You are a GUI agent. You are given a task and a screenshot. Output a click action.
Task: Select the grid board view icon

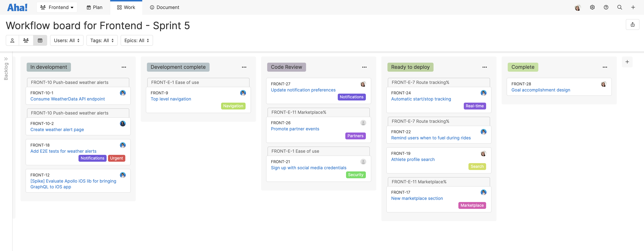(40, 40)
